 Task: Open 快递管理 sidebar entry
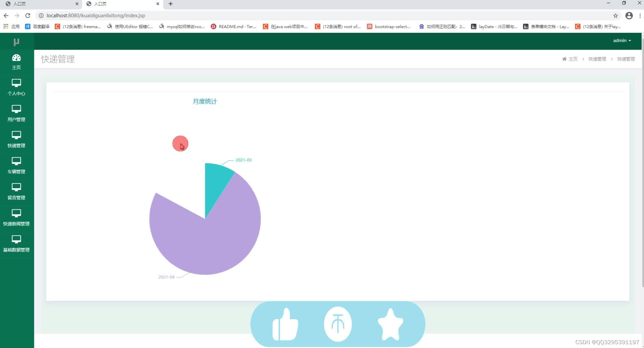click(x=16, y=140)
